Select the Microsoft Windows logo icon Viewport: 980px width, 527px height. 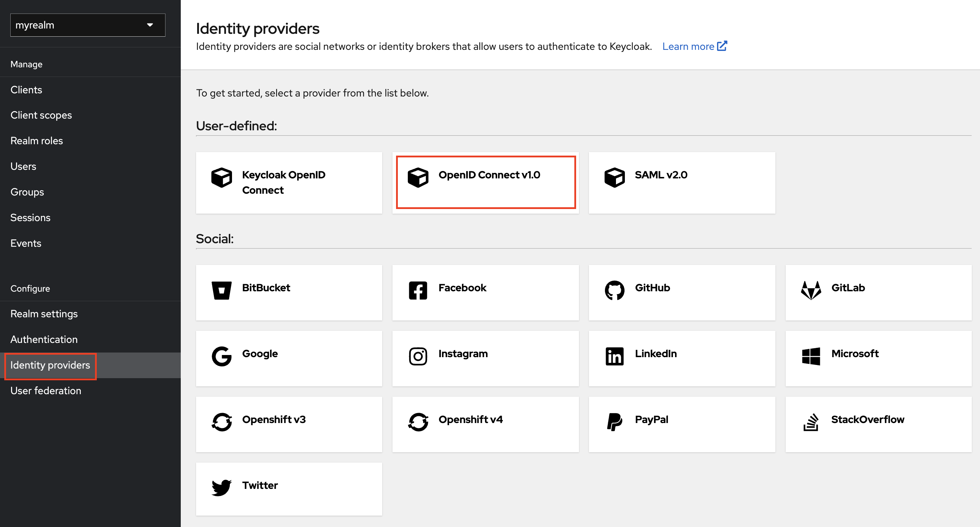(811, 356)
